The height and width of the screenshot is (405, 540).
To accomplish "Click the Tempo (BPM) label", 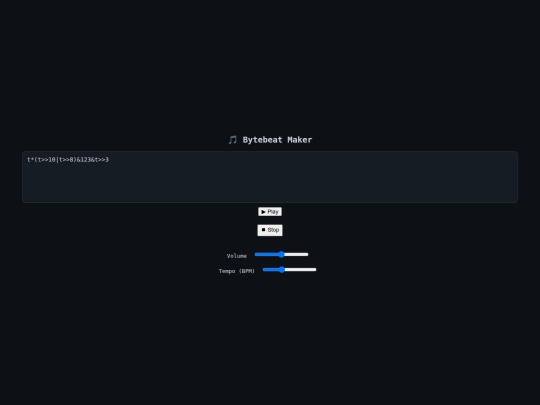I will coord(237,271).
